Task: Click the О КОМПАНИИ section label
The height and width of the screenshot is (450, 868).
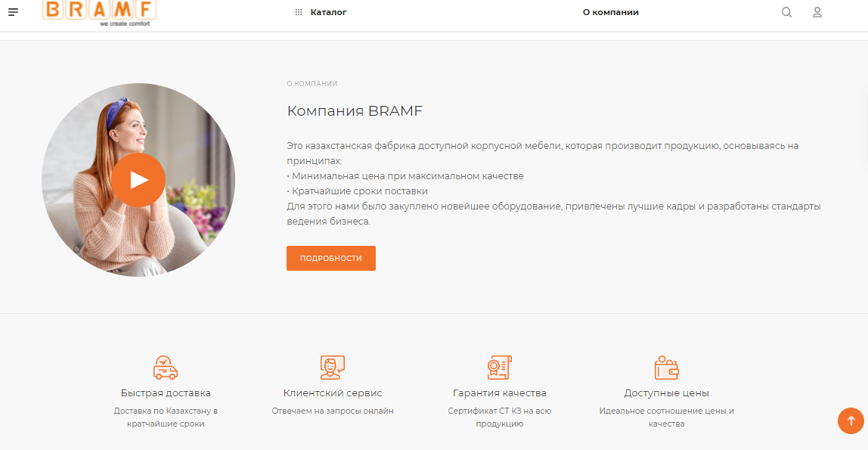Action: (x=312, y=84)
